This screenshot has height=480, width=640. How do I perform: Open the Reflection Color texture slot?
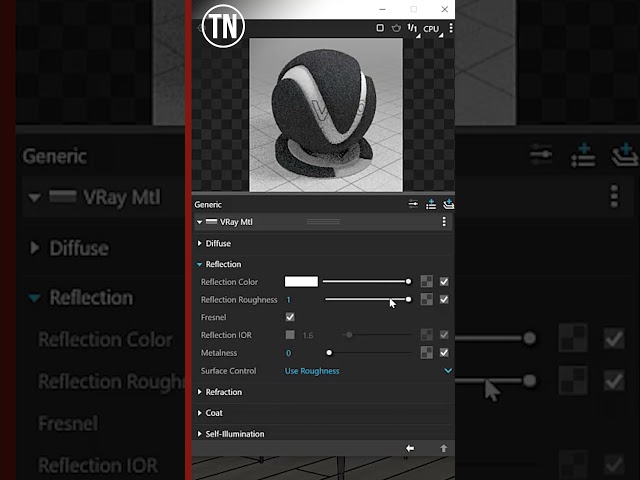427,282
